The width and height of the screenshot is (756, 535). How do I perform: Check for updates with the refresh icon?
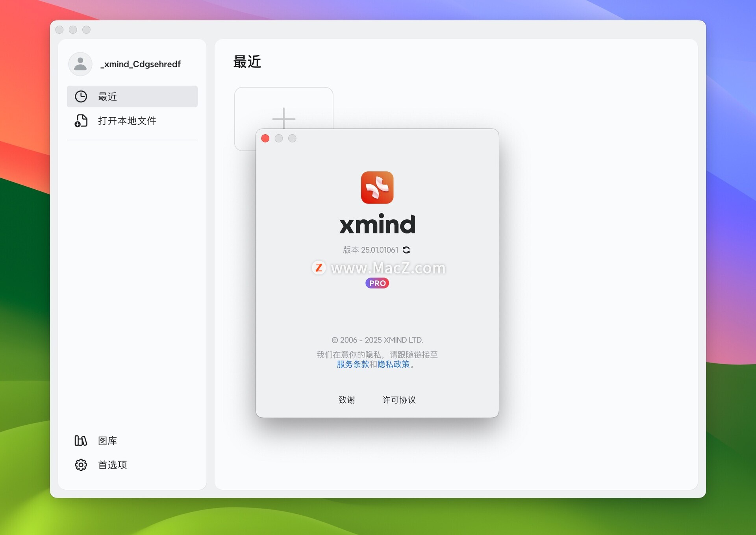coord(406,250)
